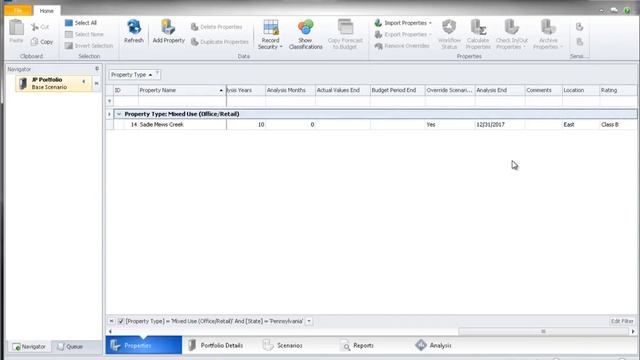Sort by Property Name column header

coord(182,90)
